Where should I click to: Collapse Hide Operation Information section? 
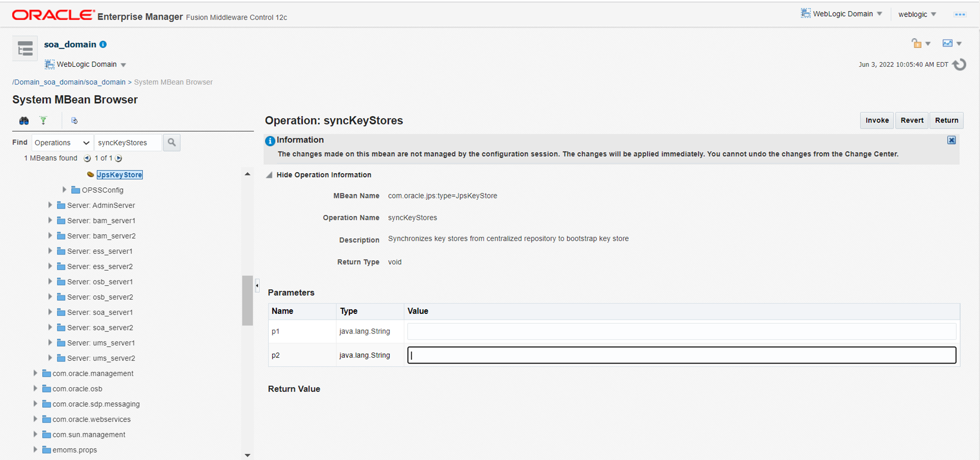pos(269,175)
